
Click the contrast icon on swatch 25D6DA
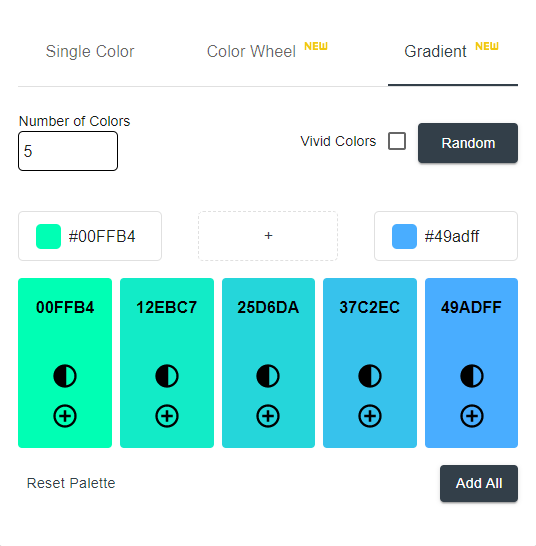pos(268,376)
